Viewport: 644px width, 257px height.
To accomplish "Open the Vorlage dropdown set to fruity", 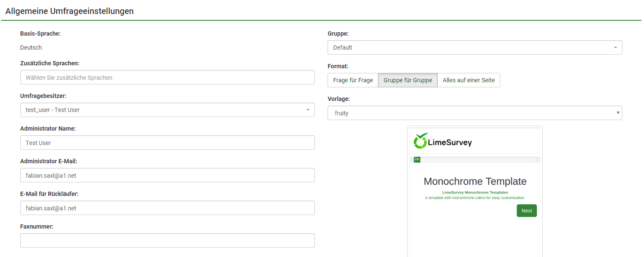I will pos(475,113).
